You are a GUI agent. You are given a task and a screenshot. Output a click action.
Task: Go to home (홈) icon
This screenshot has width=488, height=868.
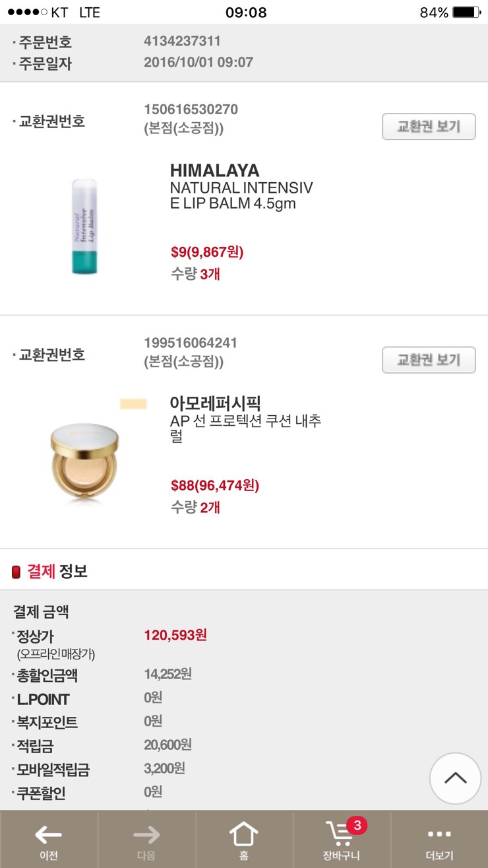tap(243, 835)
